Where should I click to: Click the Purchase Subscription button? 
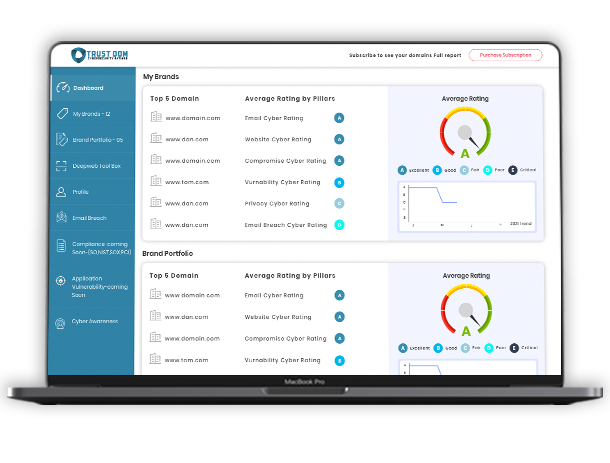[505, 55]
